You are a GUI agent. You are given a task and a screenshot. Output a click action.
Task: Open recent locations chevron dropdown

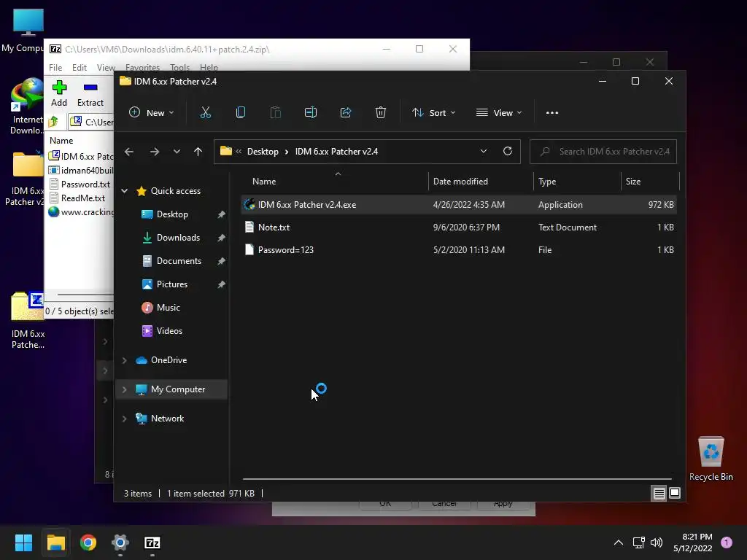pos(177,152)
